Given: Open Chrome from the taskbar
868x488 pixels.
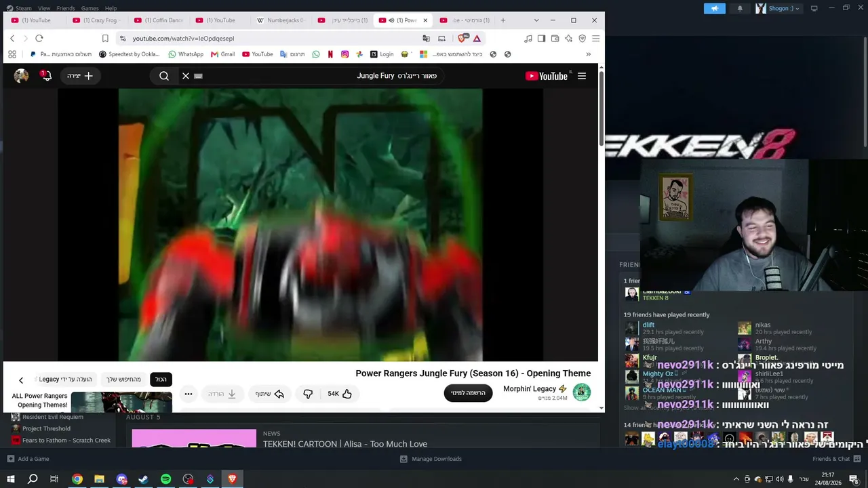Looking at the screenshot, I should [x=77, y=479].
